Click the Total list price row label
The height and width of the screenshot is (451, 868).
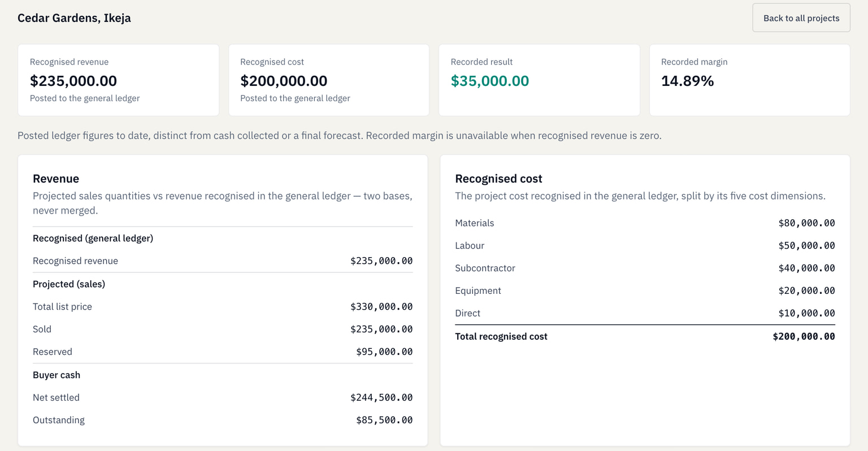tap(62, 306)
